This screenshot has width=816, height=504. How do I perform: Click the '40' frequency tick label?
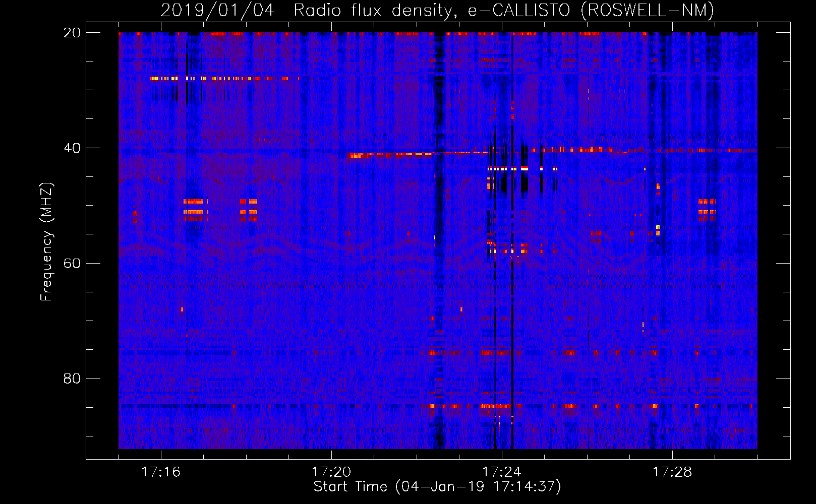click(72, 148)
